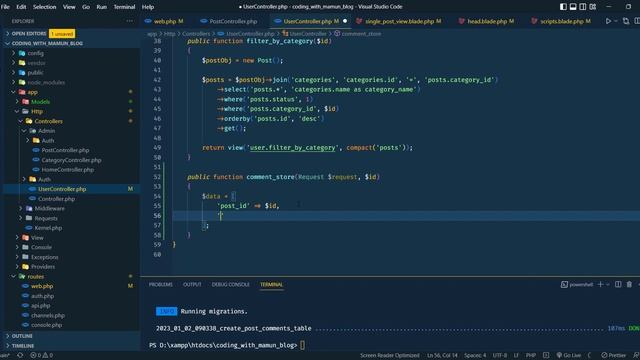Switch to the Problems panel tab
Image resolution: width=640 pixels, height=360 pixels.
click(x=160, y=284)
